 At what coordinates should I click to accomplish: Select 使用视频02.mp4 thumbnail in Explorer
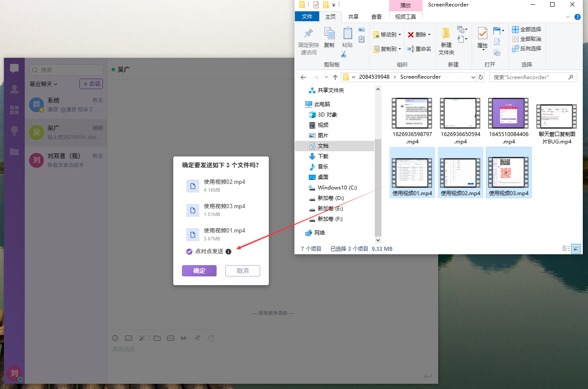tap(460, 173)
